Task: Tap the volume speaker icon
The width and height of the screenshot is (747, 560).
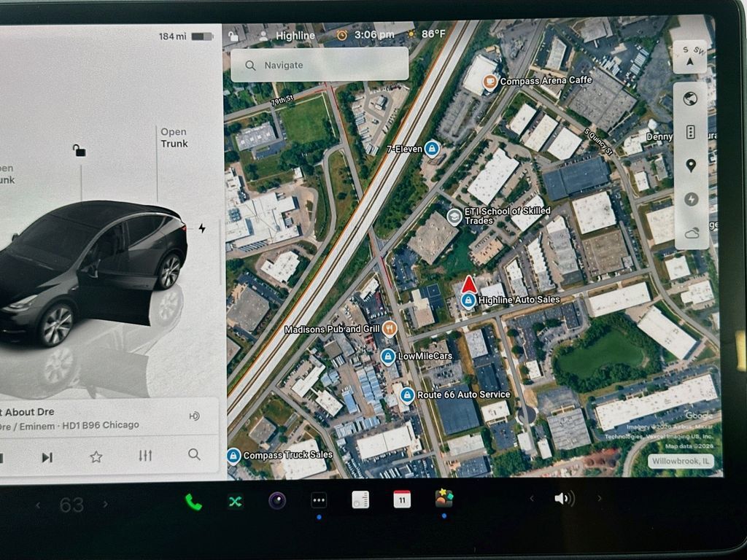Action: click(x=565, y=499)
